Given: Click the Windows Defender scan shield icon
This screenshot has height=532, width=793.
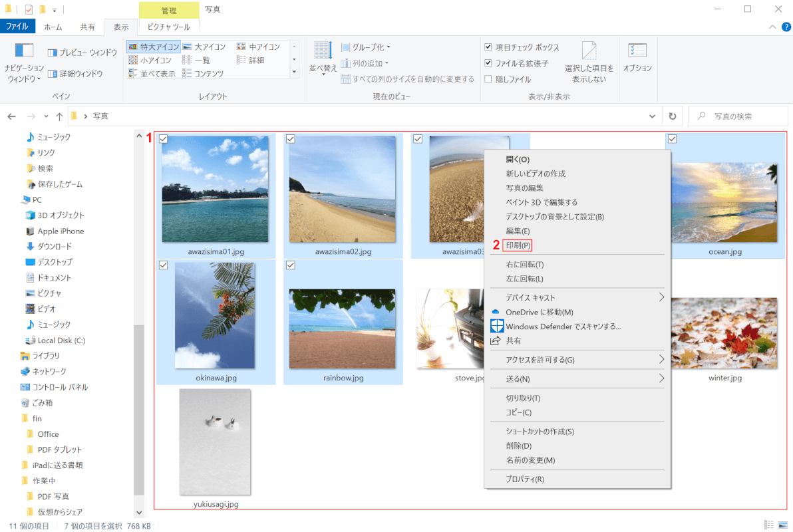Looking at the screenshot, I should click(x=496, y=327).
